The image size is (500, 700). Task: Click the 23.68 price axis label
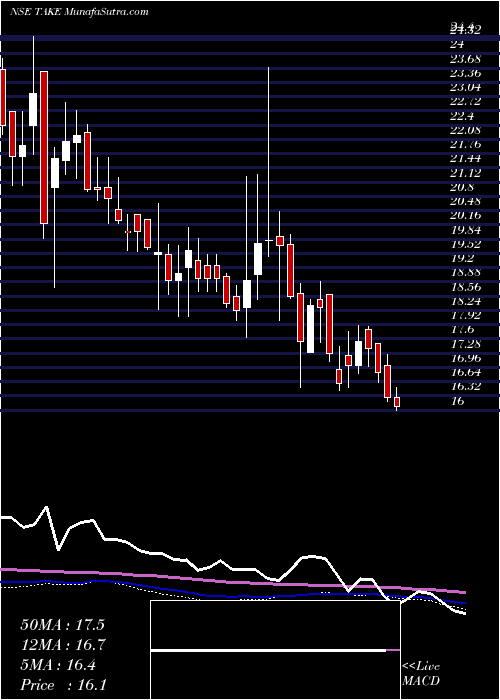465,58
